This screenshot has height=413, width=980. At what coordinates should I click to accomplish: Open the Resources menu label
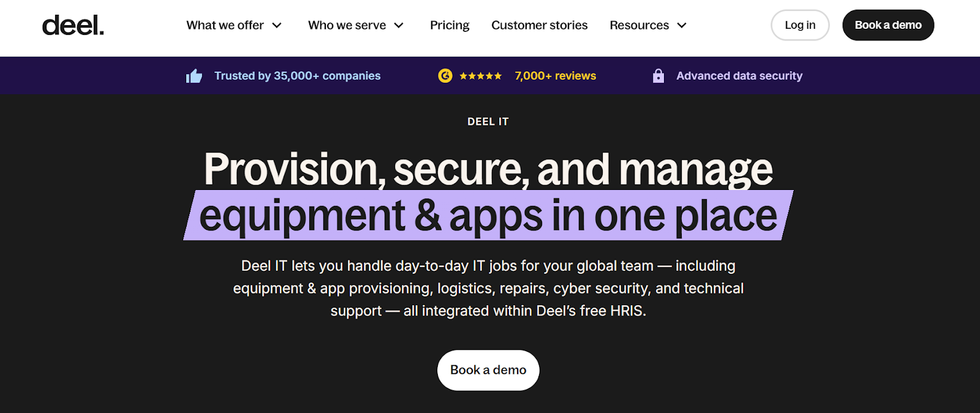click(x=639, y=25)
